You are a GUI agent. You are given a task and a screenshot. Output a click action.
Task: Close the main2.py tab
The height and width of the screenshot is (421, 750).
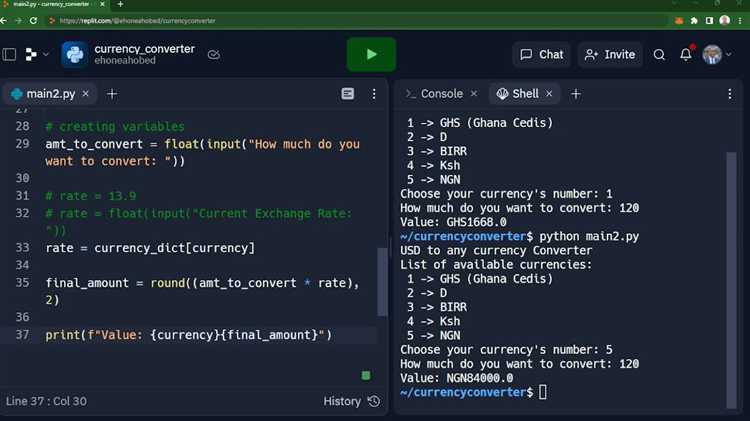point(84,94)
